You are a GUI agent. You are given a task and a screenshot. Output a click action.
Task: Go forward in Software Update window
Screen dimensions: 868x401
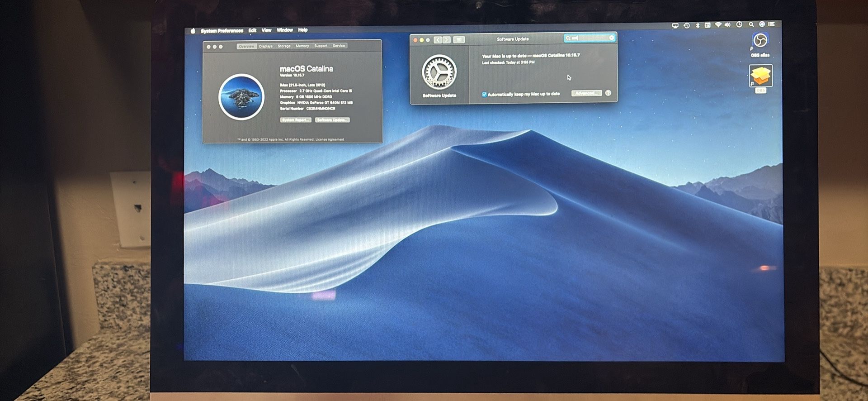[x=446, y=40]
